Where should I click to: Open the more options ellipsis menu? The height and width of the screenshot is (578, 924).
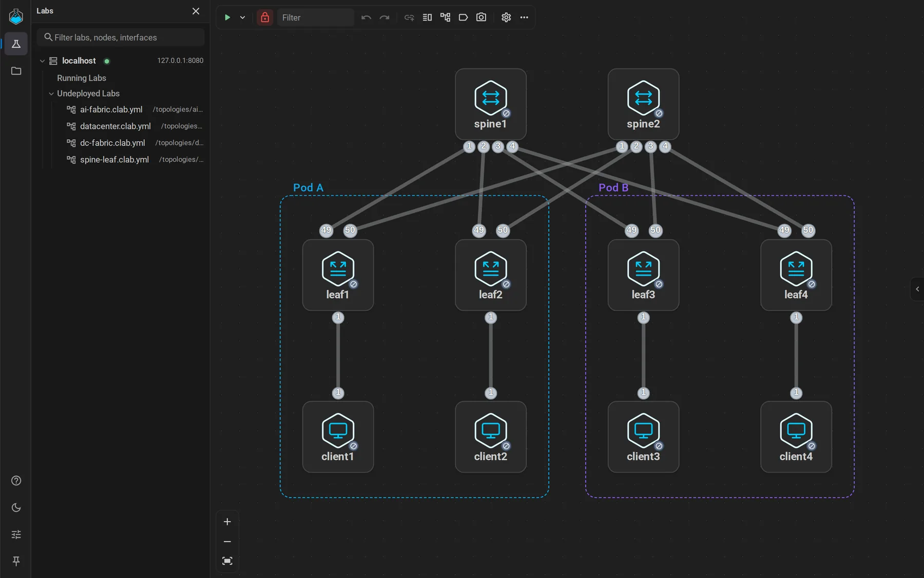click(x=524, y=17)
